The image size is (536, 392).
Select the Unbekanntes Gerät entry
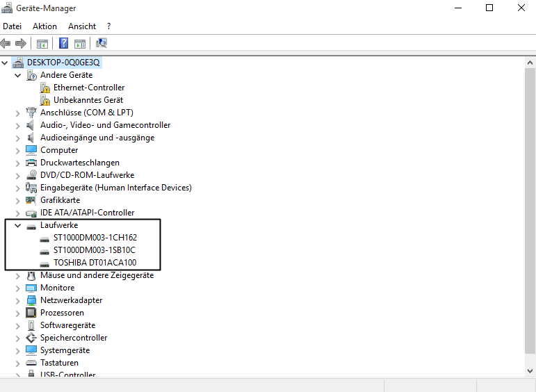pos(88,100)
